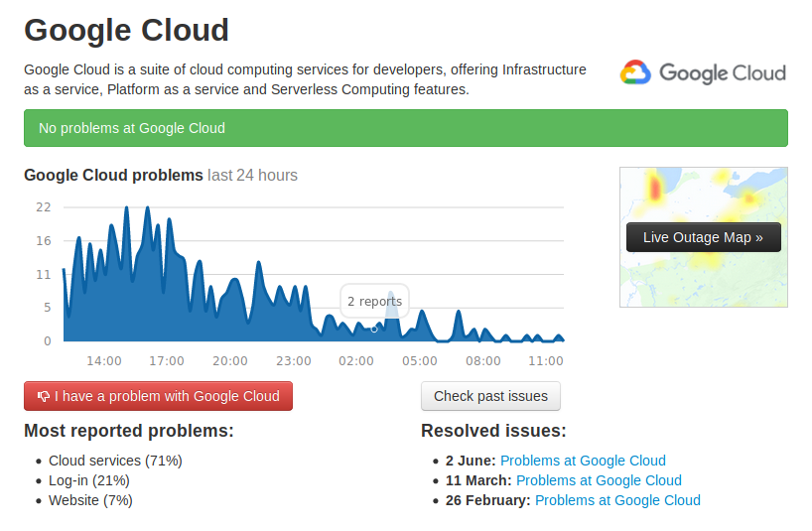Viewport: 812px width, 531px height.
Task: Open Check past issues
Action: click(x=490, y=396)
